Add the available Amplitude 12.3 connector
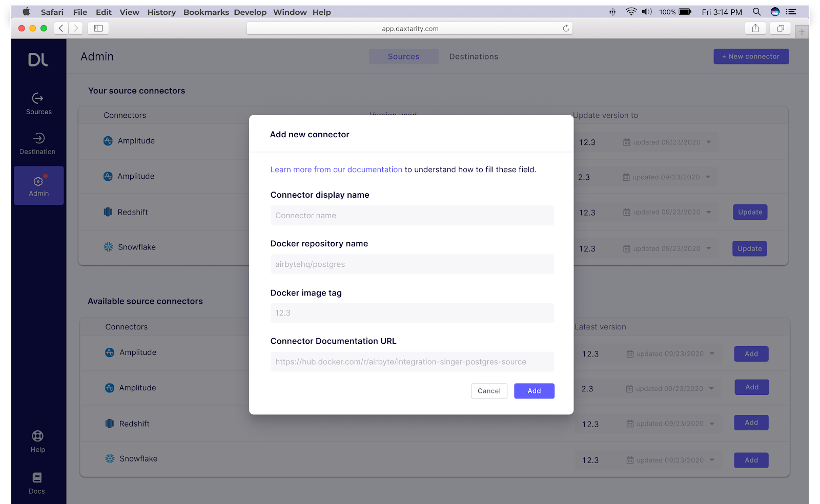 click(751, 353)
